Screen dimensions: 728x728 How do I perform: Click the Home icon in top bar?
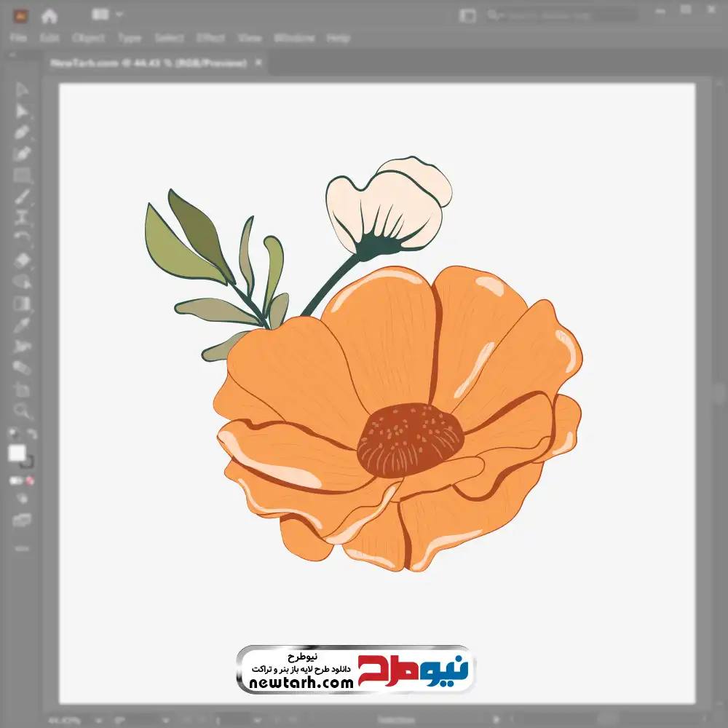[49, 15]
